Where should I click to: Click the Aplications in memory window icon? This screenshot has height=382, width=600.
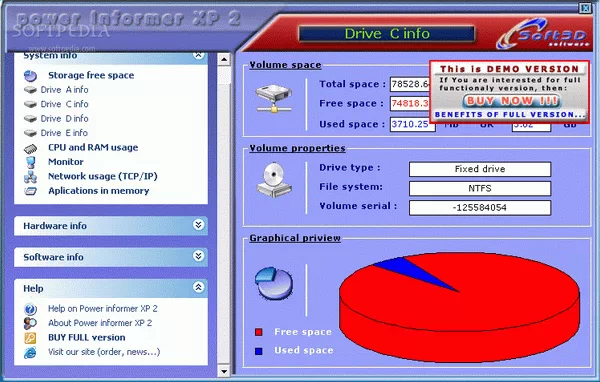31,191
